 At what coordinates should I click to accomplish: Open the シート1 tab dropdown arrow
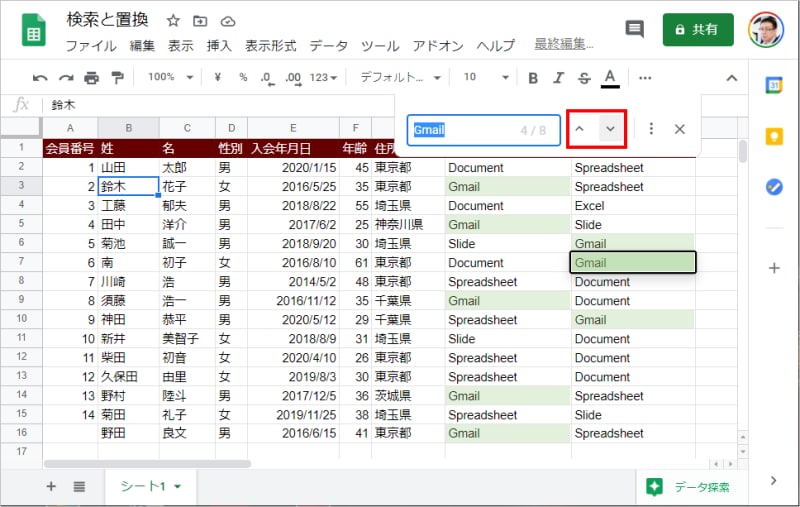coord(178,487)
